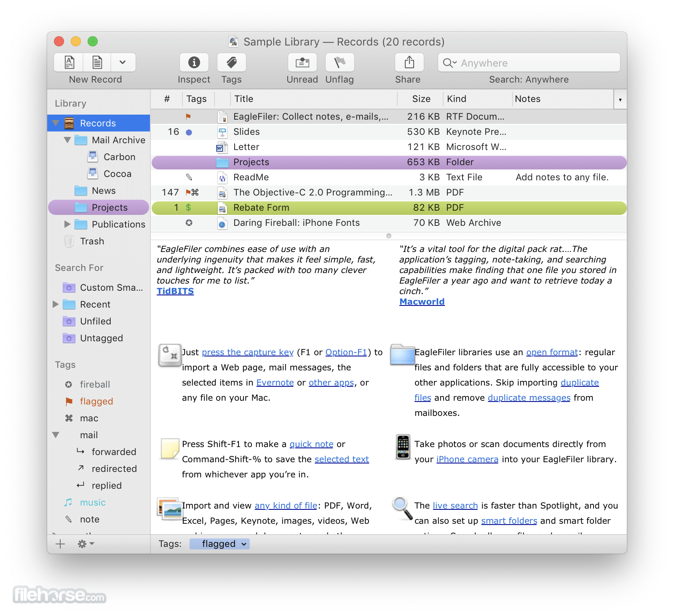Image resolution: width=674 pixels, height=616 pixels.
Task: Click the iPhone camera link
Action: click(467, 459)
